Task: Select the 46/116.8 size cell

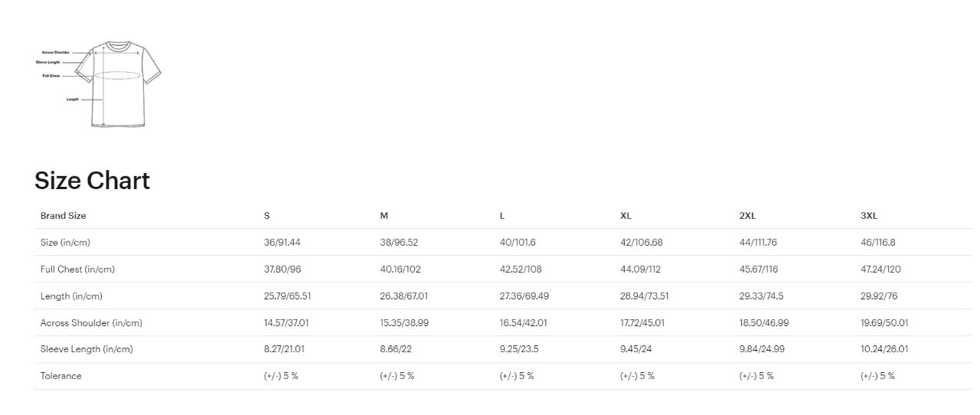Action: click(x=877, y=243)
